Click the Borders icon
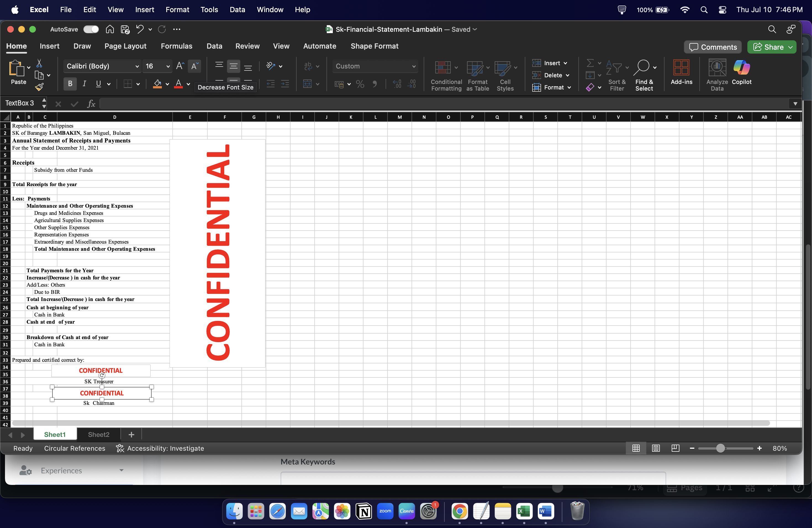Image resolution: width=812 pixels, height=528 pixels. coord(128,84)
